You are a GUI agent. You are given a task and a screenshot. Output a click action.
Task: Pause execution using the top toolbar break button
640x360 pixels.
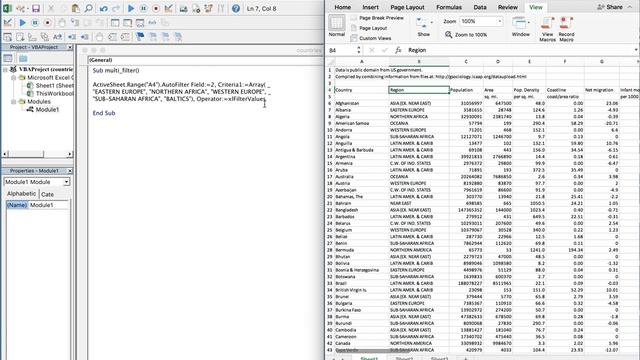point(144,8)
